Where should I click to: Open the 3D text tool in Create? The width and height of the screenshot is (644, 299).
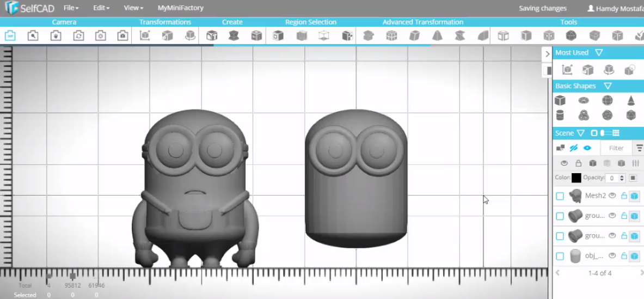click(x=212, y=36)
